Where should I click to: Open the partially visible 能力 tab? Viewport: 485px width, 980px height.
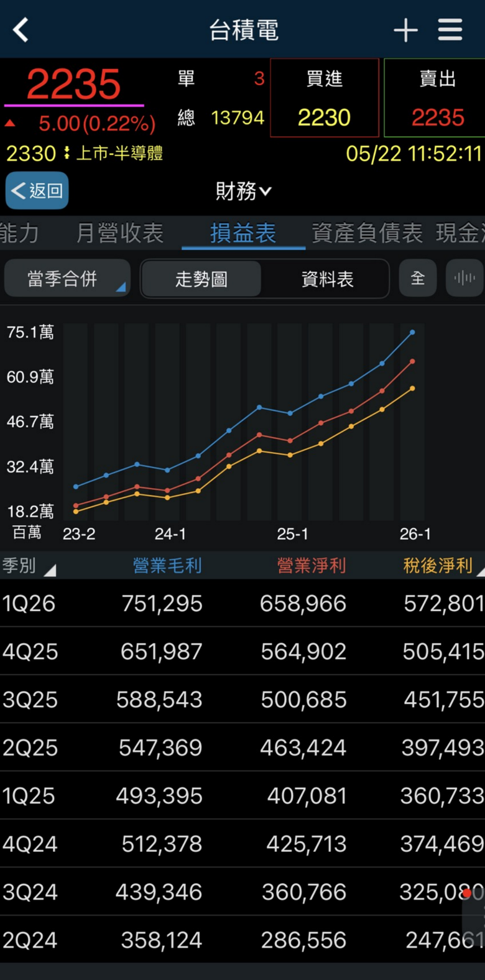tap(19, 233)
